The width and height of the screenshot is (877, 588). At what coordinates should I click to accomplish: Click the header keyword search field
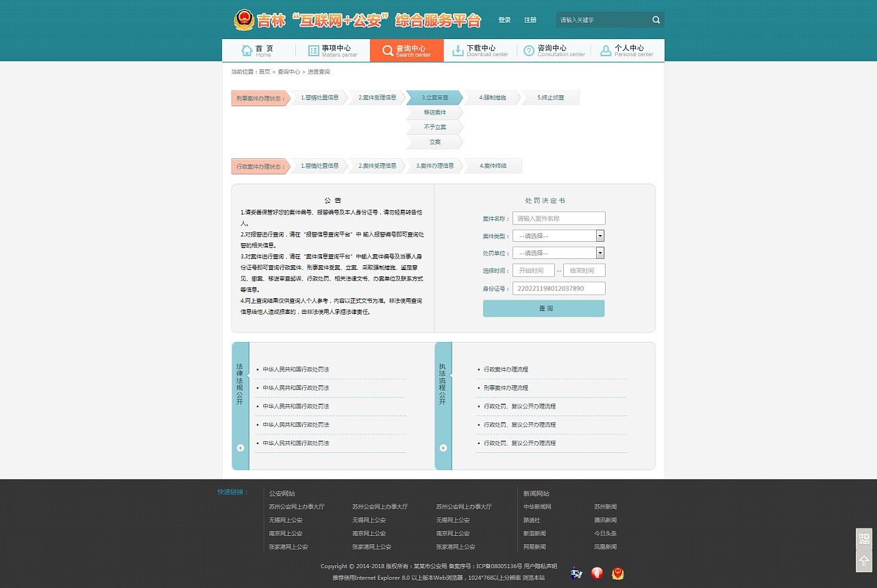[603, 20]
